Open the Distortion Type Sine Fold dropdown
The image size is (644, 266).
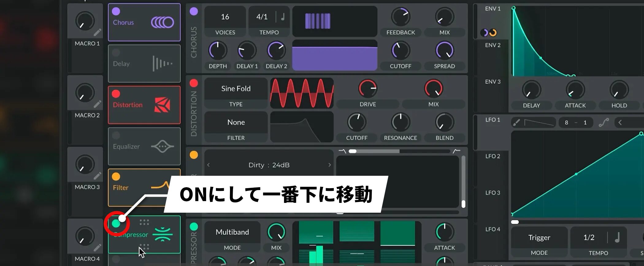[x=236, y=89]
